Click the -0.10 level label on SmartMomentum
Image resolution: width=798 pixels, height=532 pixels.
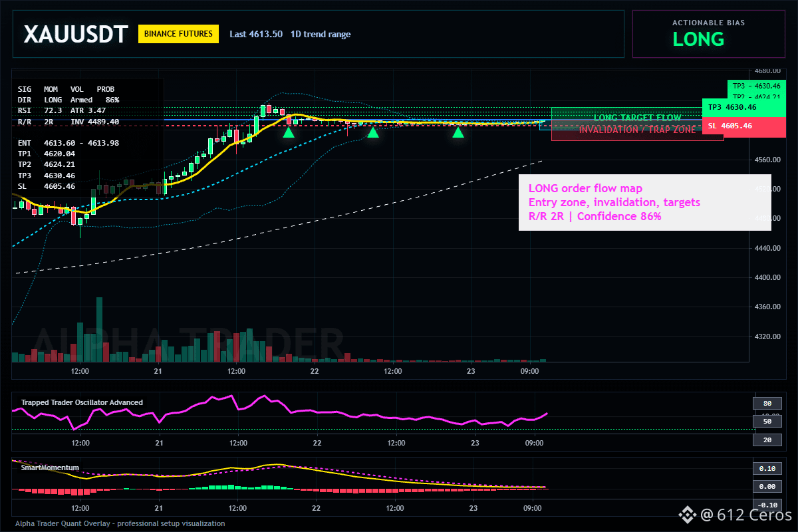[x=767, y=505]
